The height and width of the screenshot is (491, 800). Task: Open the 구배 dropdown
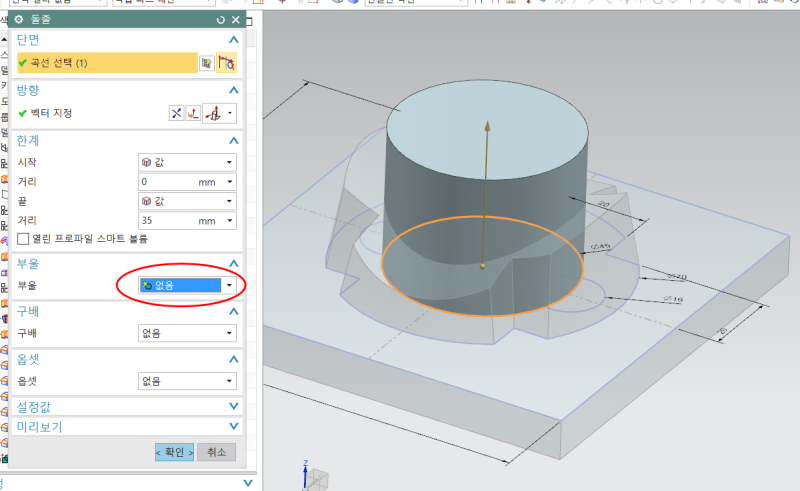coord(186,332)
